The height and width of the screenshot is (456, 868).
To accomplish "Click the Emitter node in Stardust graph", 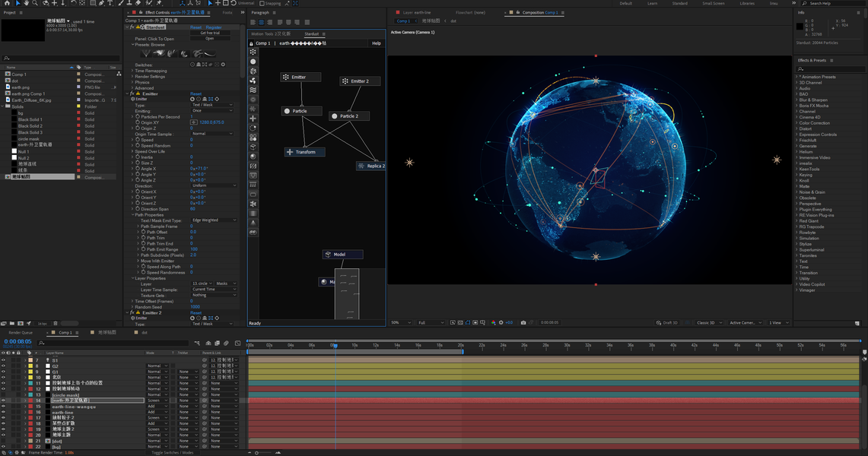I will click(x=300, y=77).
